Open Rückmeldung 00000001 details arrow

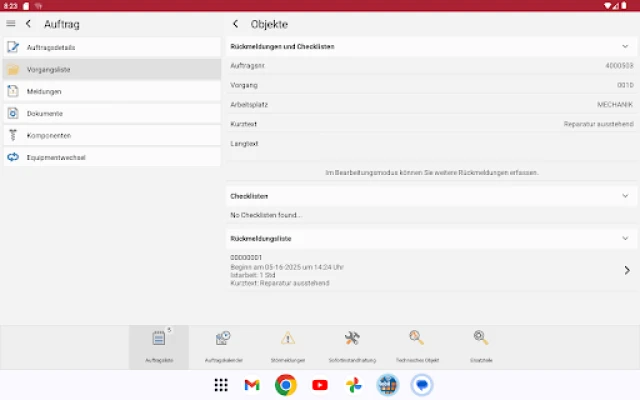626,270
